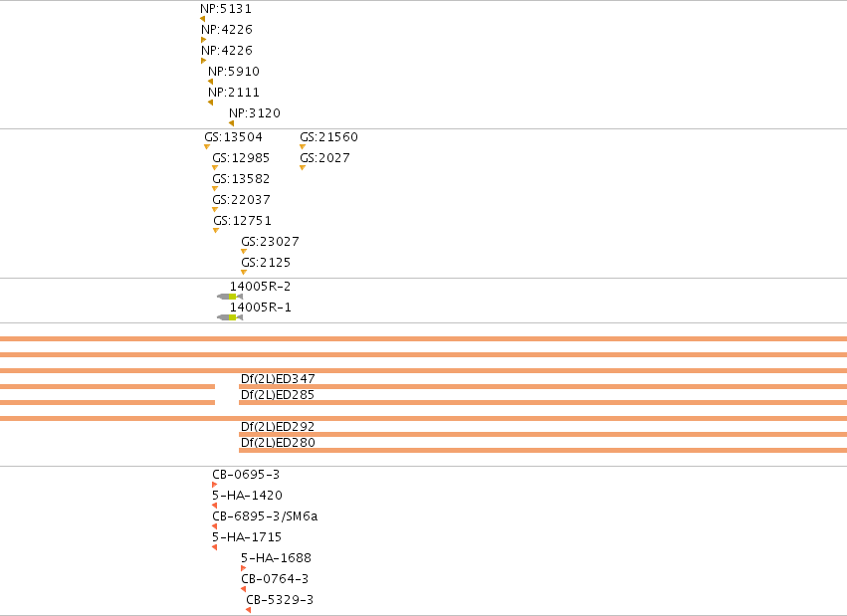
Task: Select the GS:2027 label
Action: pos(325,158)
